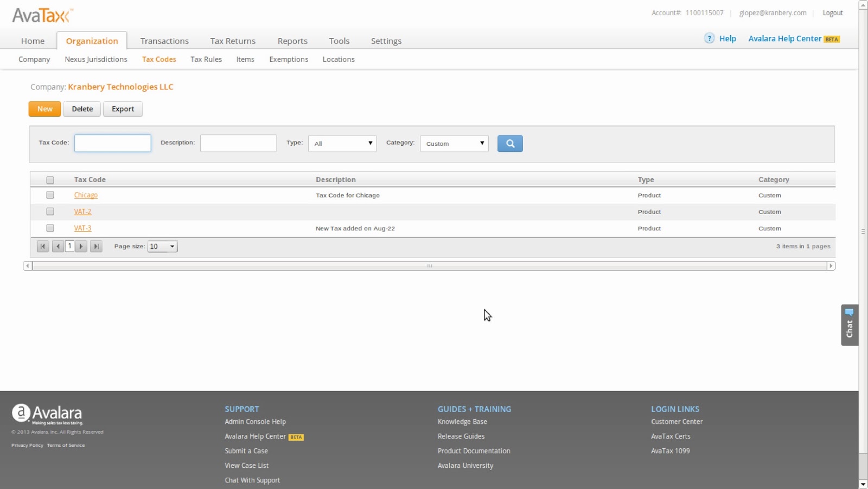The width and height of the screenshot is (868, 489).
Task: Click the Description column header
Action: [x=336, y=179]
